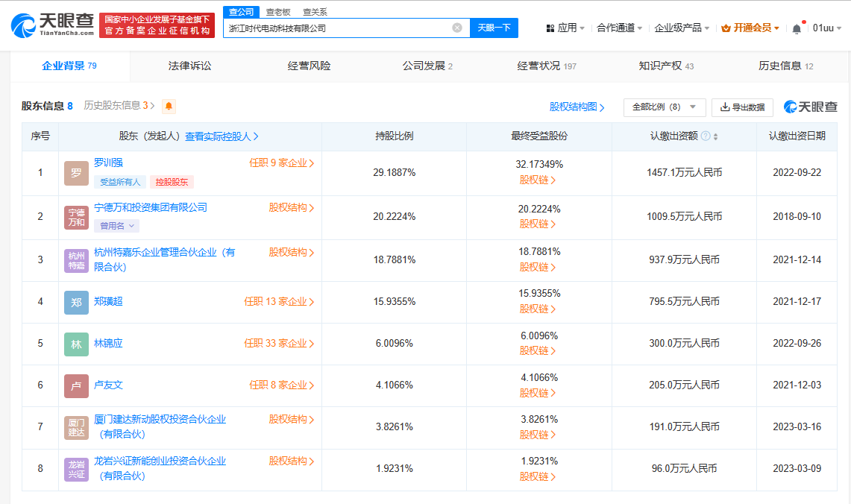The width and height of the screenshot is (851, 504).
Task: Open 股权链 for 1.9231% row
Action: click(x=537, y=477)
